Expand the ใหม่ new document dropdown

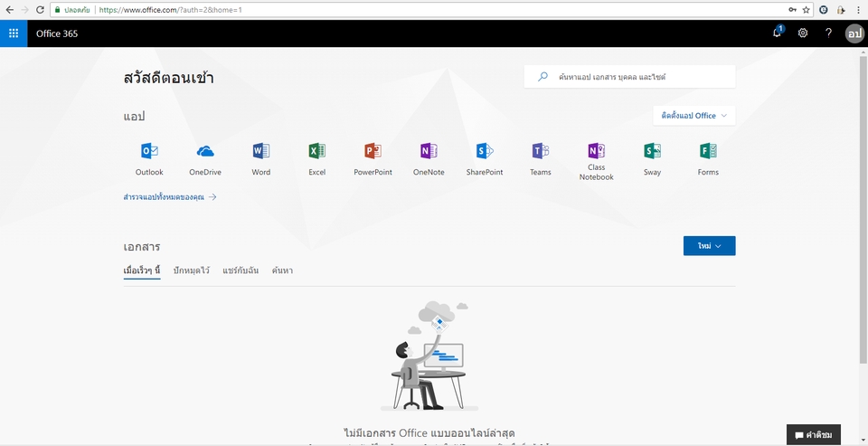coord(709,246)
